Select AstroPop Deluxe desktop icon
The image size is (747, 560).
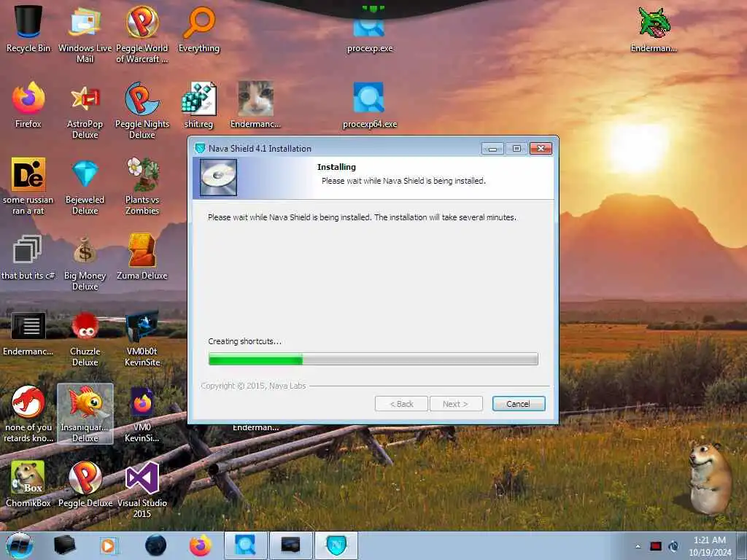pos(85,111)
